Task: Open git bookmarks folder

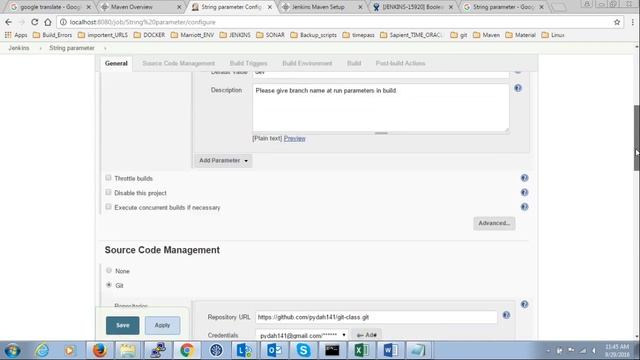Action: 459,35
